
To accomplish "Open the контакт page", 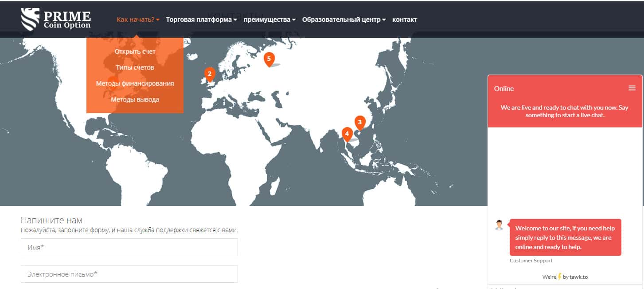I will (x=404, y=20).
